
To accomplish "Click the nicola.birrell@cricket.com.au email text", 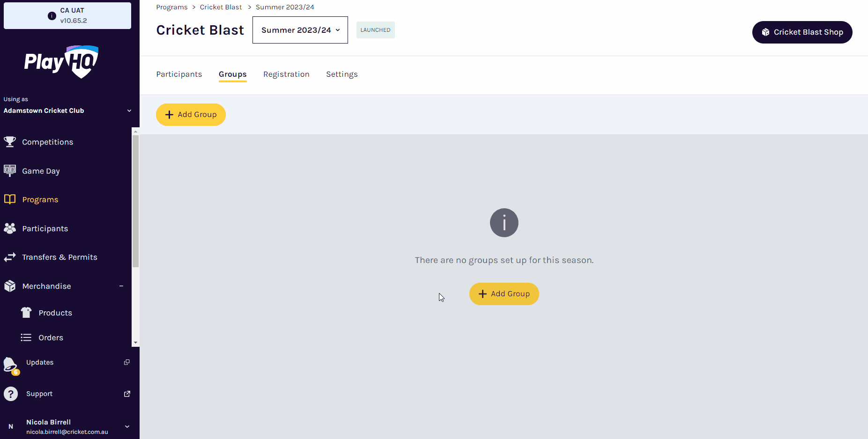I will click(67, 432).
